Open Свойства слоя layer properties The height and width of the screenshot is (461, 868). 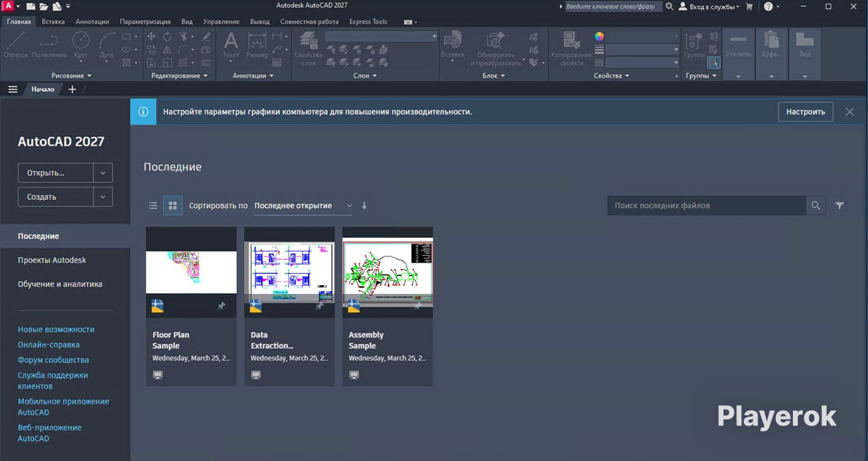pos(308,49)
